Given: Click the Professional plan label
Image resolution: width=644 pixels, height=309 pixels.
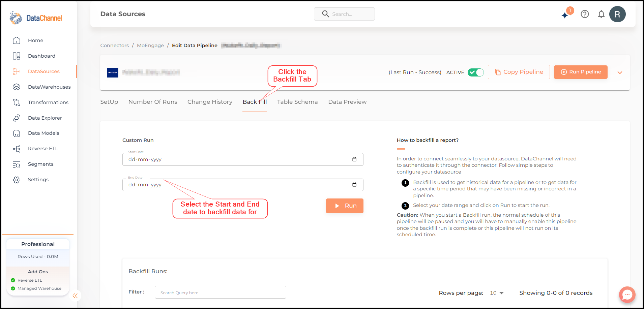Looking at the screenshot, I should click(x=38, y=244).
